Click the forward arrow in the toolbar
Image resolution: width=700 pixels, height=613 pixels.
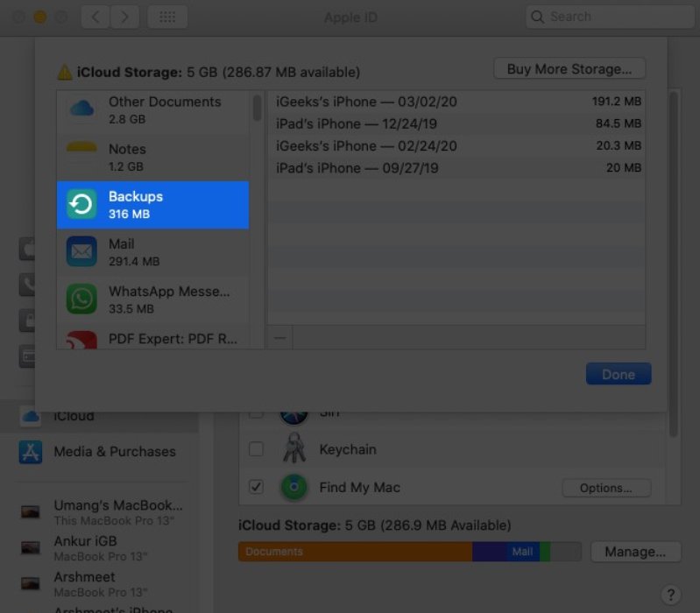[124, 17]
